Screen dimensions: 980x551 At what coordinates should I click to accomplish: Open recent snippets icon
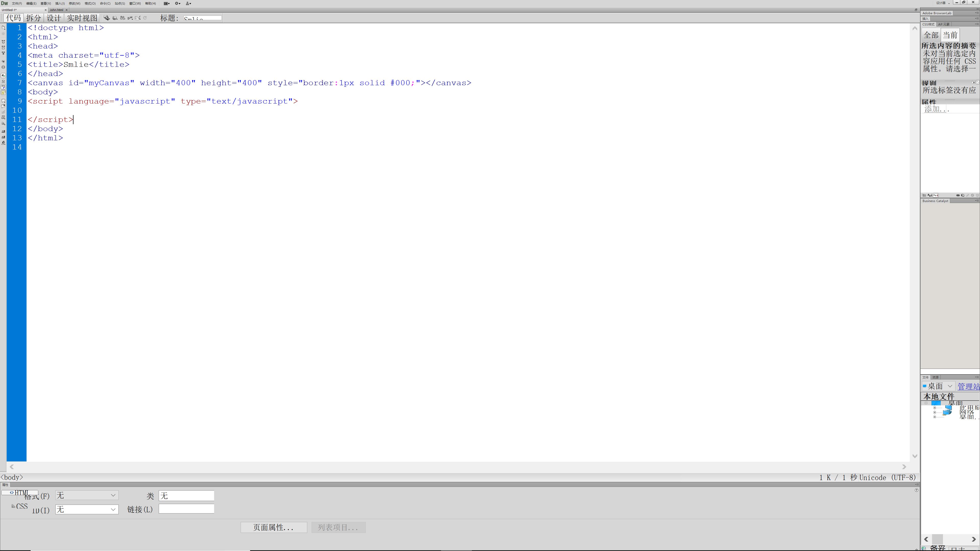pyautogui.click(x=3, y=118)
